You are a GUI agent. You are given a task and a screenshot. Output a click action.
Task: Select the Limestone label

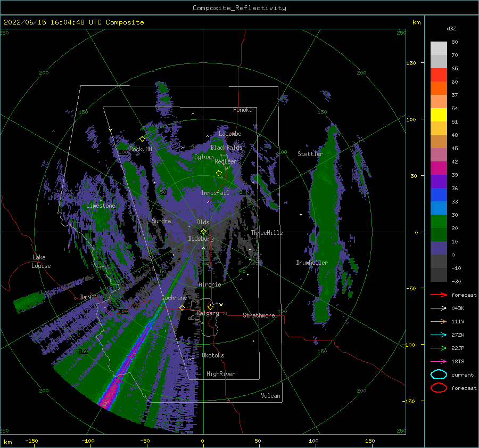(101, 206)
